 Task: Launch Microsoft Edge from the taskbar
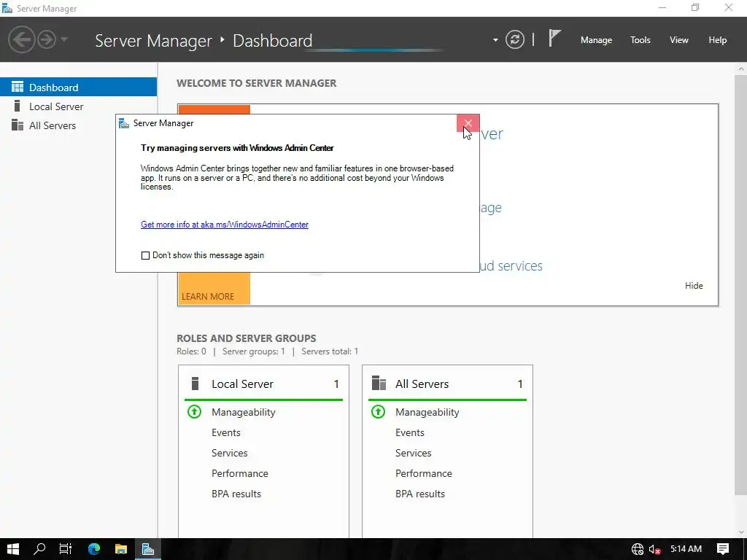coord(94,549)
